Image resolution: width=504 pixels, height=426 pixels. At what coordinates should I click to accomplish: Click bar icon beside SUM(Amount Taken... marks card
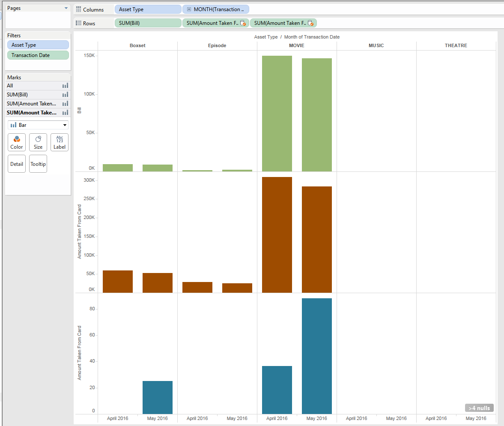[x=65, y=103]
